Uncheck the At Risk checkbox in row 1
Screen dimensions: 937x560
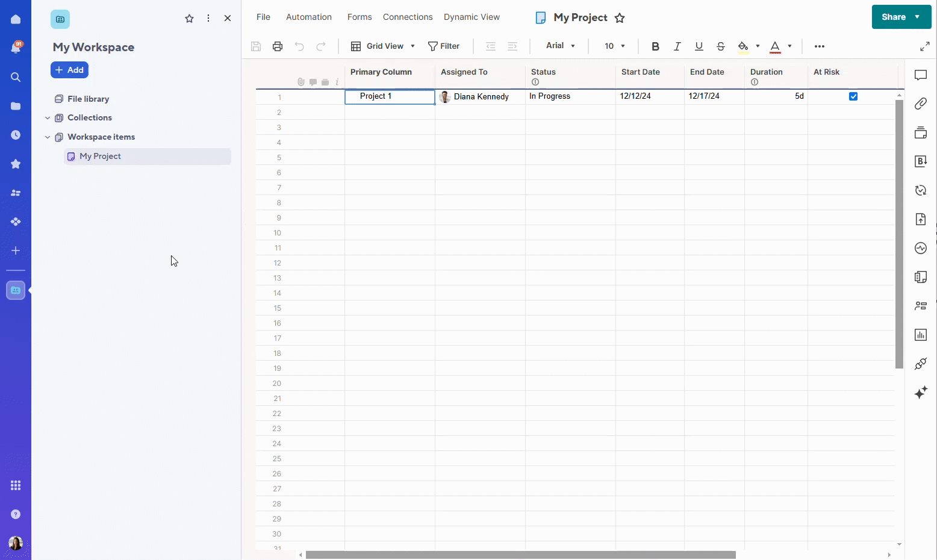853,96
